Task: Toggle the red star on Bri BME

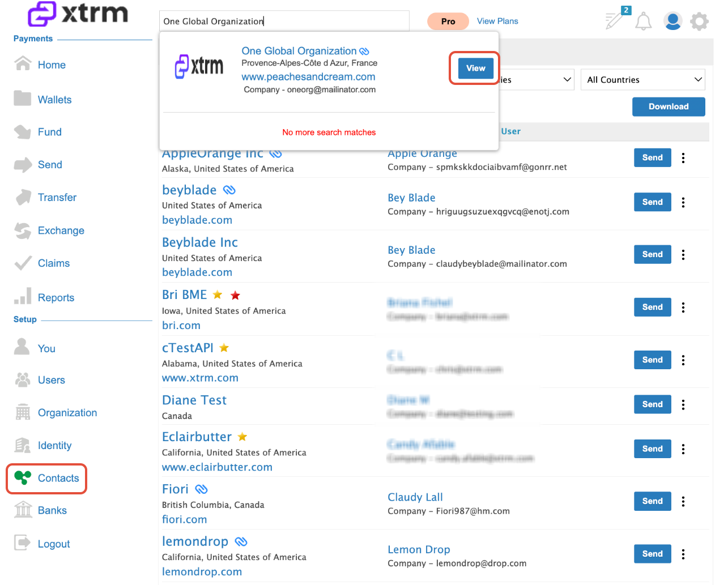Action: click(235, 295)
